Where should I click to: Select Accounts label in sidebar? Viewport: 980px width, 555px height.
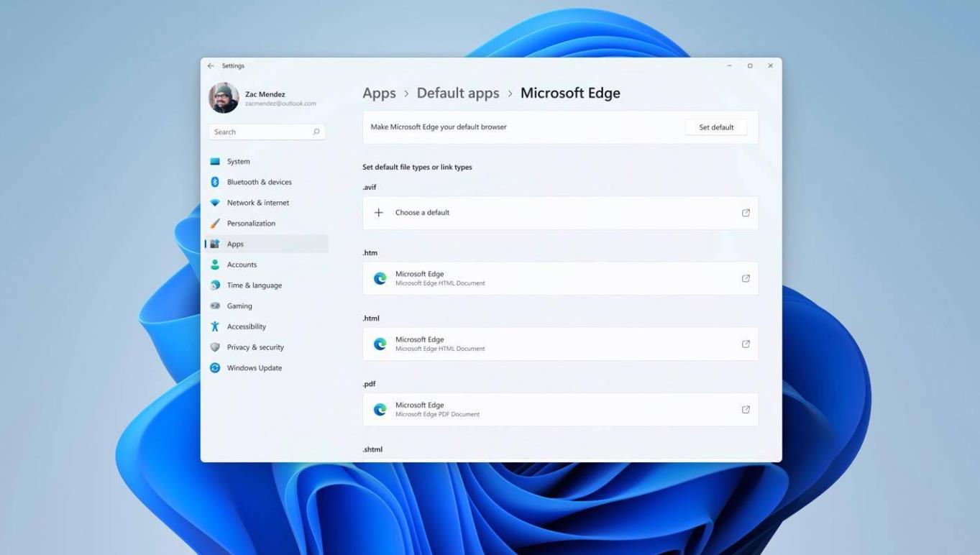[x=242, y=265]
